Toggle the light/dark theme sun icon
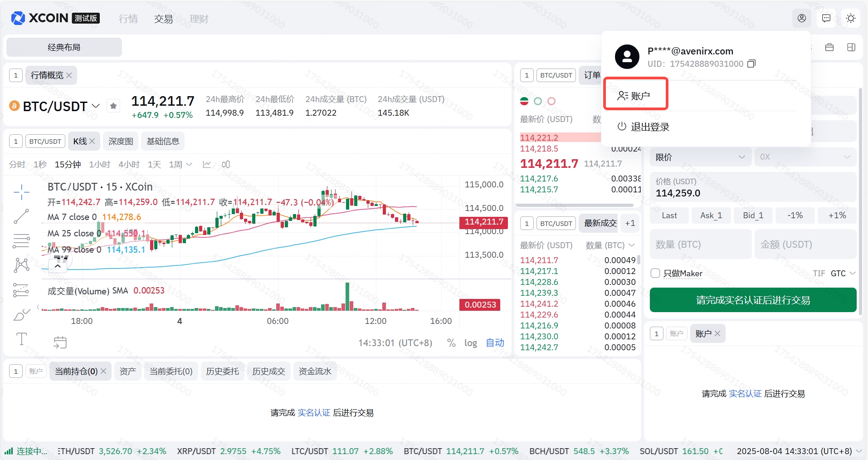The height and width of the screenshot is (460, 868). [850, 18]
